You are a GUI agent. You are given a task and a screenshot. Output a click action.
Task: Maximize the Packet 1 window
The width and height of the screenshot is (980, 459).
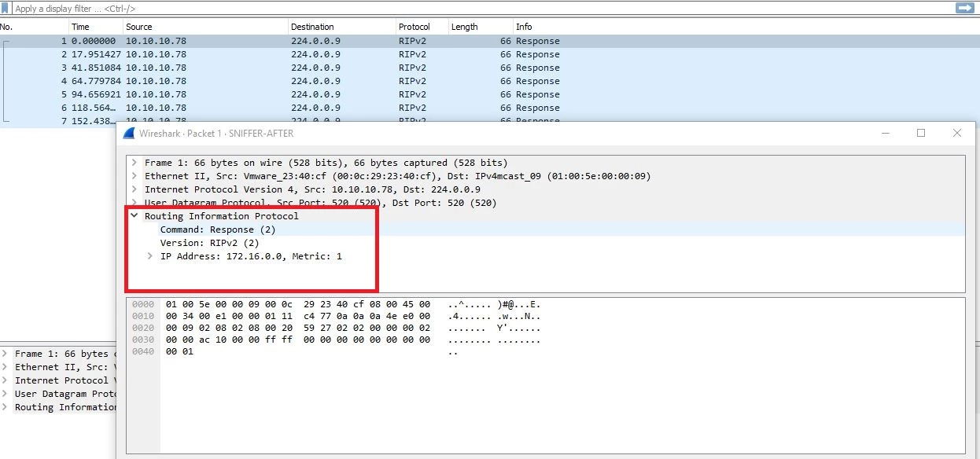pyautogui.click(x=921, y=133)
